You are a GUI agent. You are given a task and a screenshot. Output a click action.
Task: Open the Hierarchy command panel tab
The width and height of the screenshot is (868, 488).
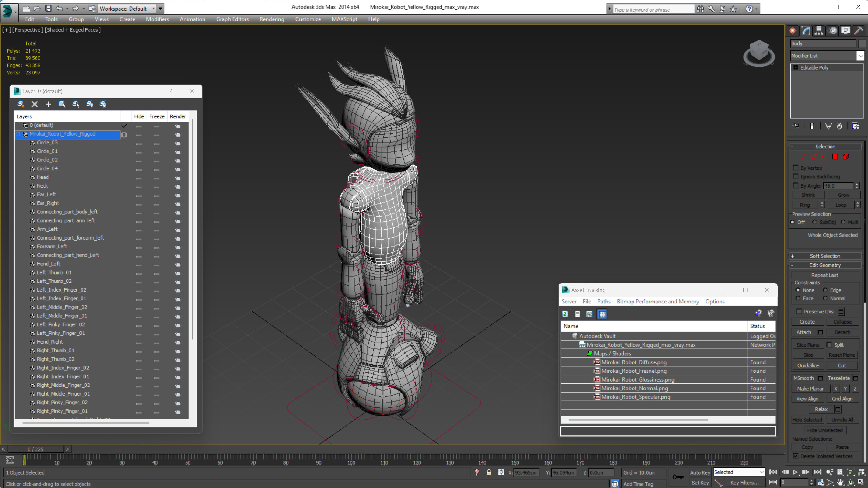point(819,31)
